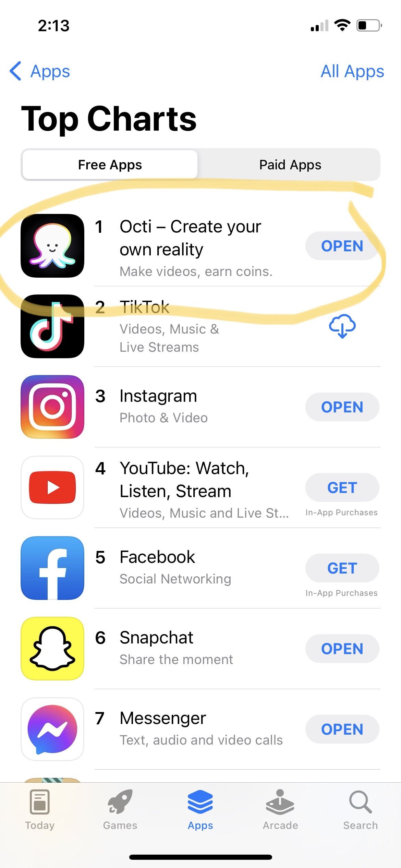Tap the Instagram camera icon
Screen dimensions: 401x868
click(x=52, y=407)
